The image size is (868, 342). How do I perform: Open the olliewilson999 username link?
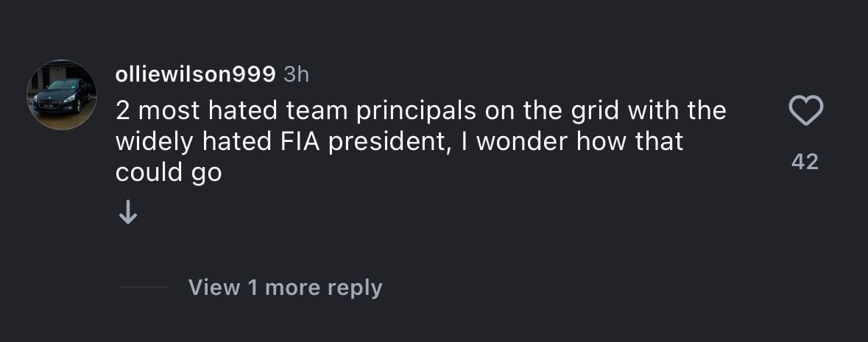tap(195, 74)
